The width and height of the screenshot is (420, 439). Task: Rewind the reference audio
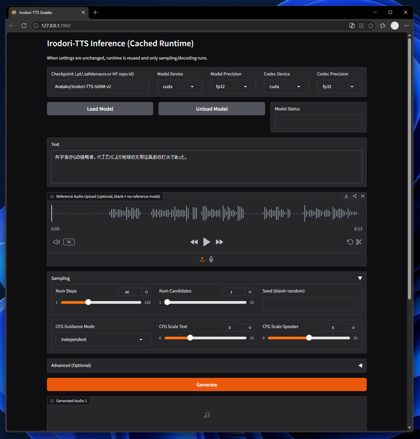click(194, 242)
